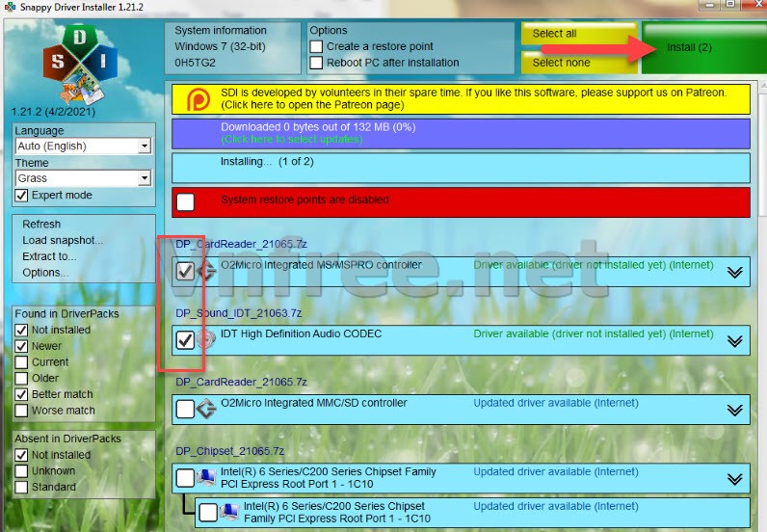767x532 pixels.
Task: Toggle Reboot PC after installation checkbox
Action: tap(316, 63)
